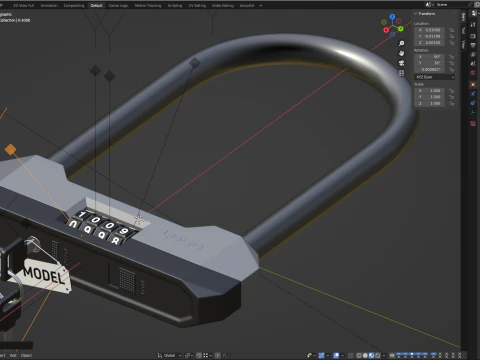Switch to the Motion Tracking workspace tab
The image size is (480, 360).
(x=148, y=5)
